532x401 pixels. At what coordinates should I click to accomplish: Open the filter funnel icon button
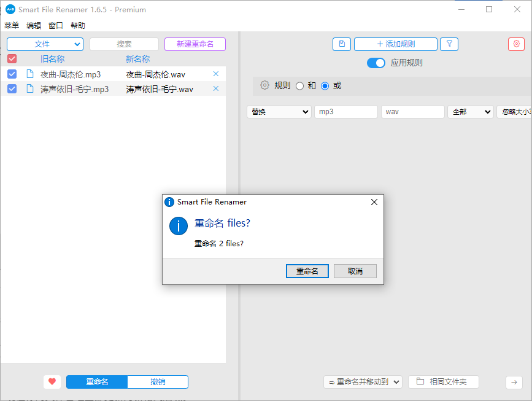[449, 44]
